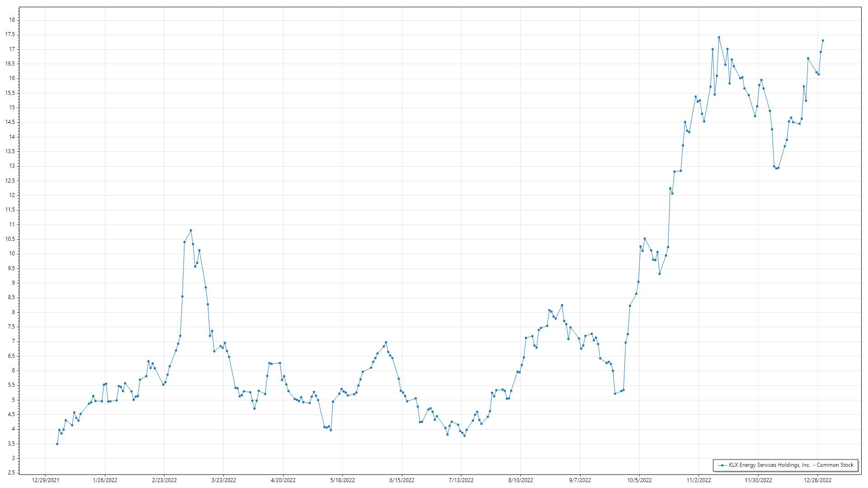The width and height of the screenshot is (868, 488).
Task: Click the March peak data point near 10.8
Action: click(191, 230)
